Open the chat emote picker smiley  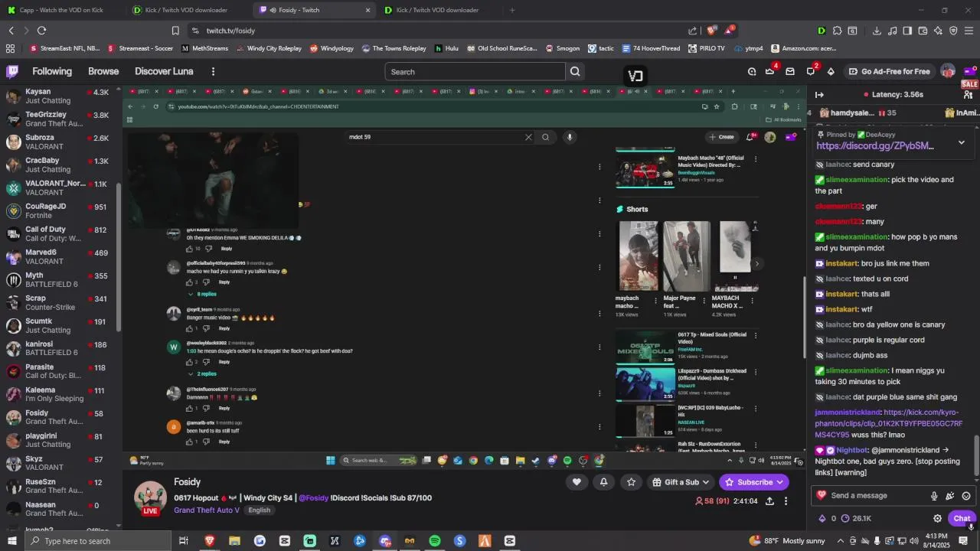(966, 495)
